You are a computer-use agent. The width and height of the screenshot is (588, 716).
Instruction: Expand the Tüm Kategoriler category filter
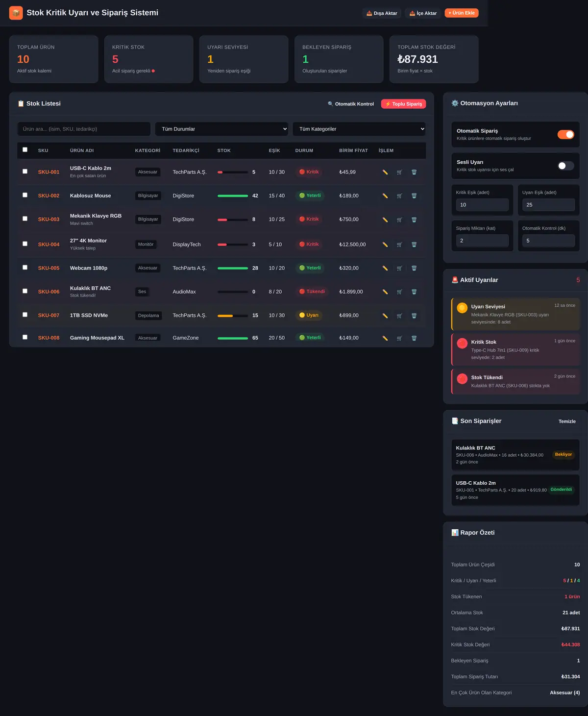359,129
